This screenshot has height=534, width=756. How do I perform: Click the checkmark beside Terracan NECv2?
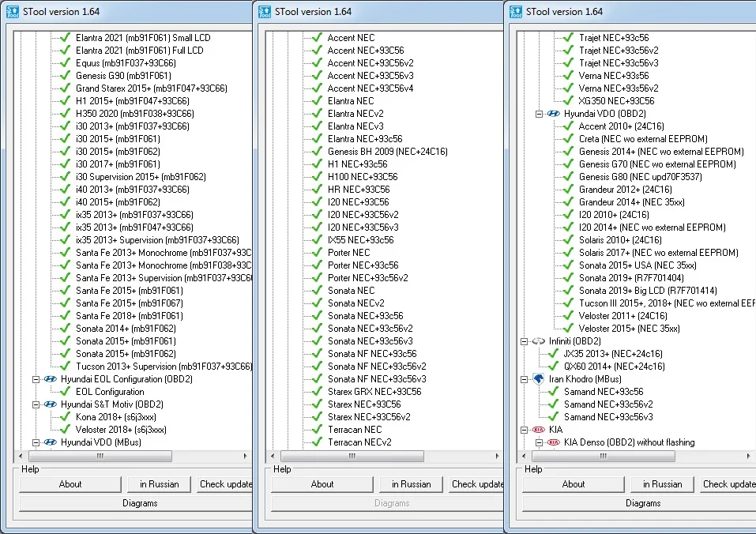317,442
